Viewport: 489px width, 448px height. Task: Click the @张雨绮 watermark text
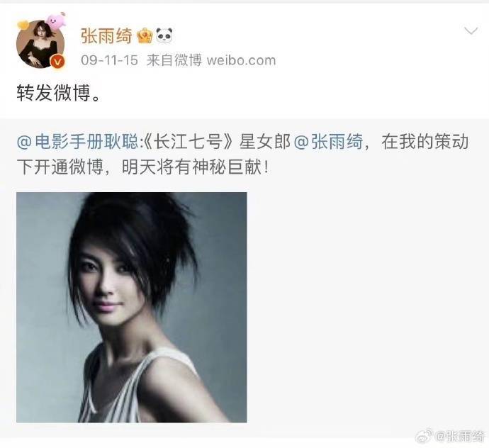[460, 436]
